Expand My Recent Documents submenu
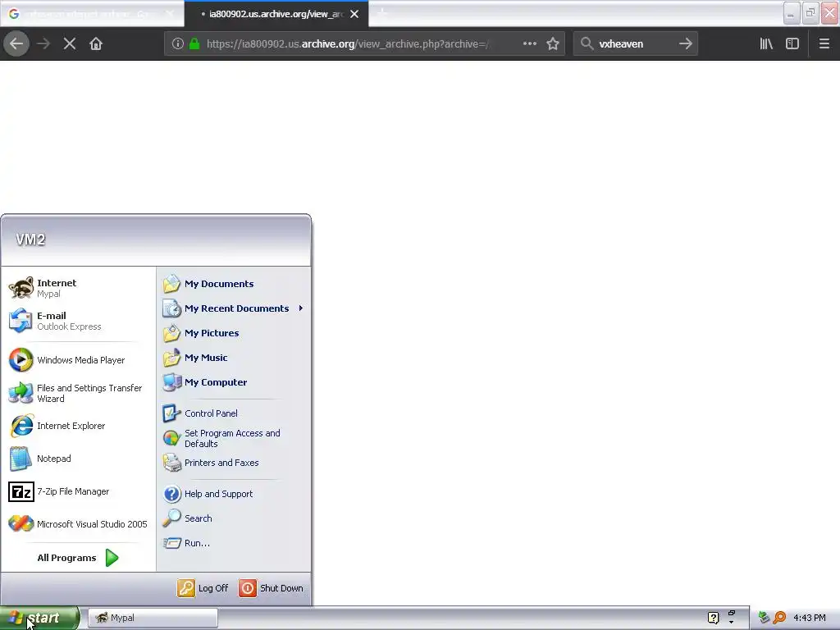The height and width of the screenshot is (630, 840). pyautogui.click(x=234, y=308)
